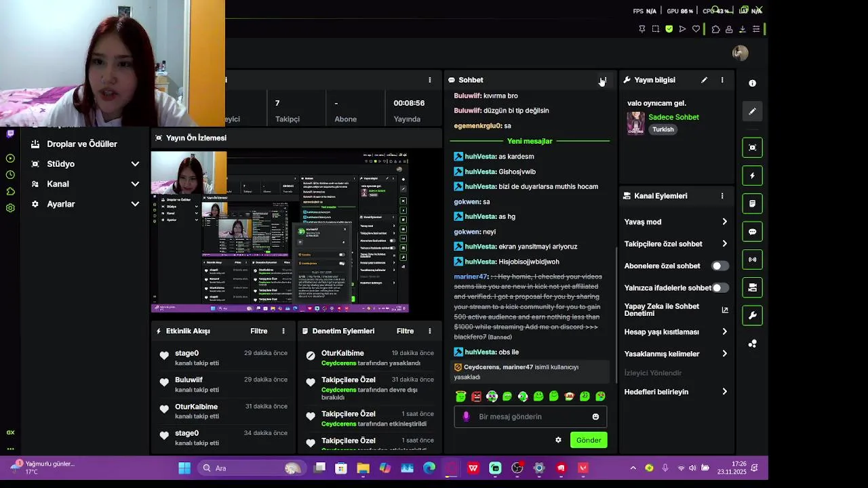This screenshot has width=868, height=488.
Task: Open Yavaş mod options
Action: pos(676,222)
